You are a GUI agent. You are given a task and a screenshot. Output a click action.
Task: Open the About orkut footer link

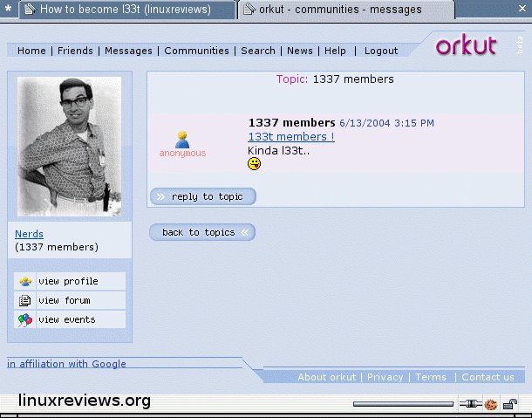click(x=327, y=377)
